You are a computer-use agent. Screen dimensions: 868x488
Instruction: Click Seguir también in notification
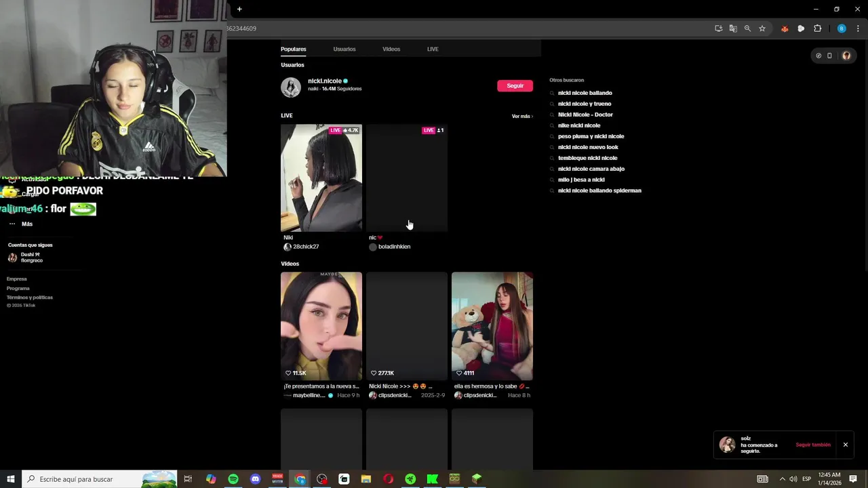pyautogui.click(x=813, y=445)
